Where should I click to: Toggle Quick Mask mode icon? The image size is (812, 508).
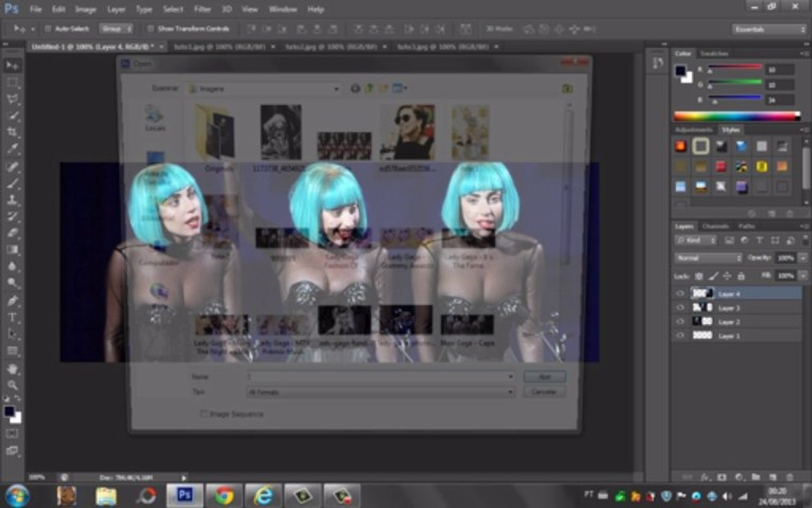click(x=13, y=433)
